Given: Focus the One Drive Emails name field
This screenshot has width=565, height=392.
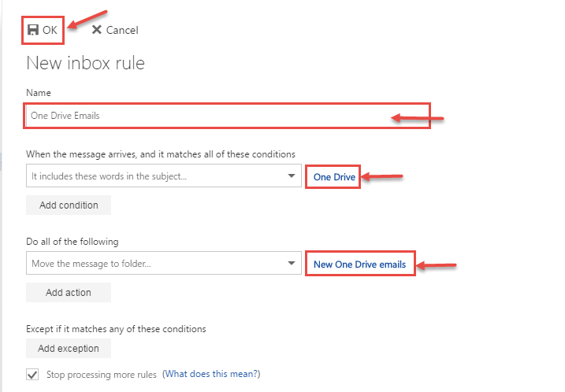Looking at the screenshot, I should [227, 116].
